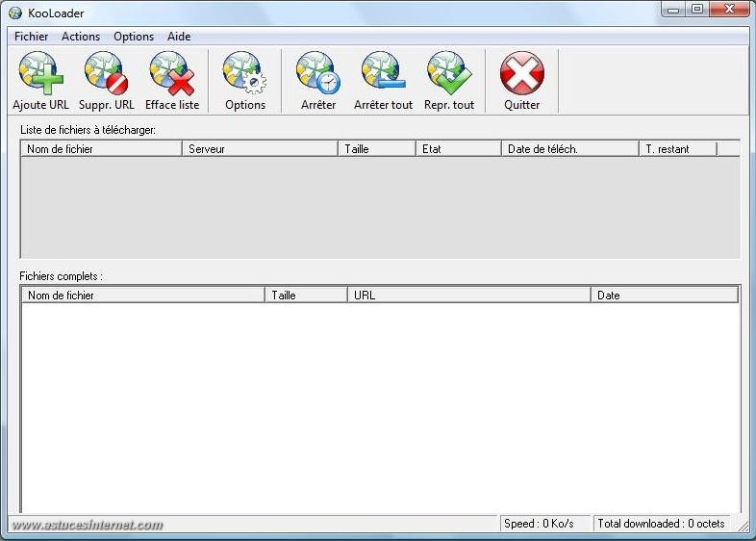Open the Options gear toolbar icon

(x=245, y=73)
